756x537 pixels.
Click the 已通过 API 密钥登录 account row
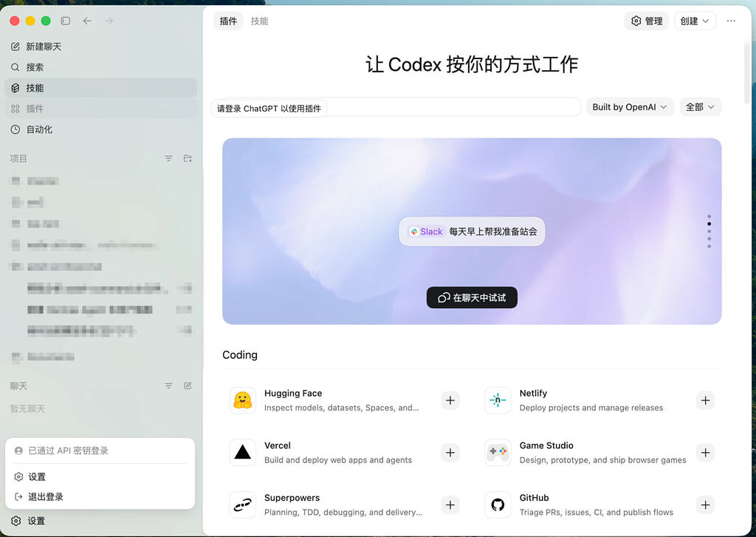(100, 451)
